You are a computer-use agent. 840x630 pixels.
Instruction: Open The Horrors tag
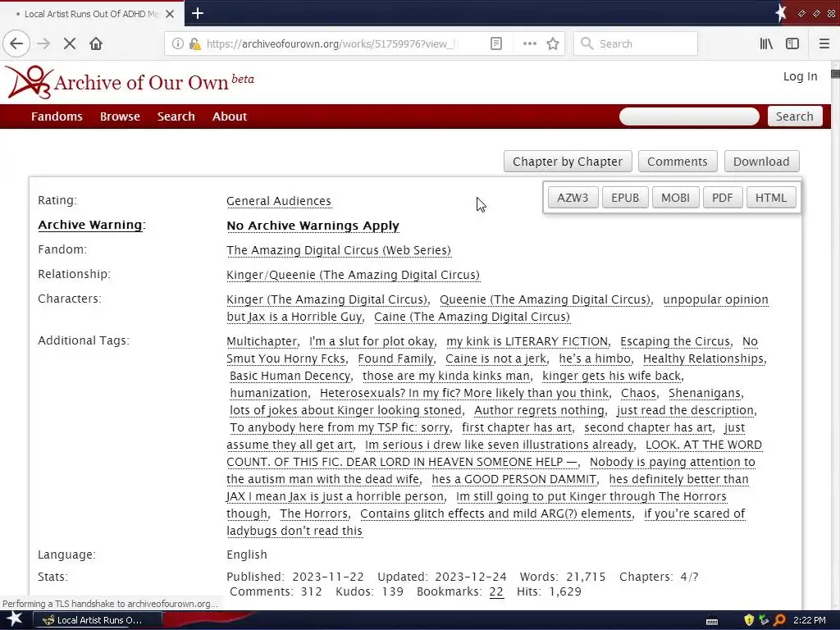[313, 514]
